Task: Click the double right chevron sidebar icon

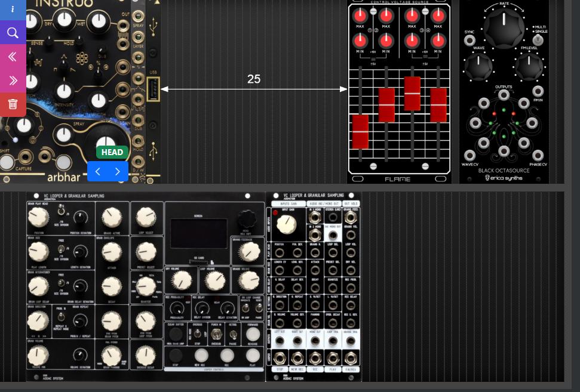Action: [x=13, y=80]
